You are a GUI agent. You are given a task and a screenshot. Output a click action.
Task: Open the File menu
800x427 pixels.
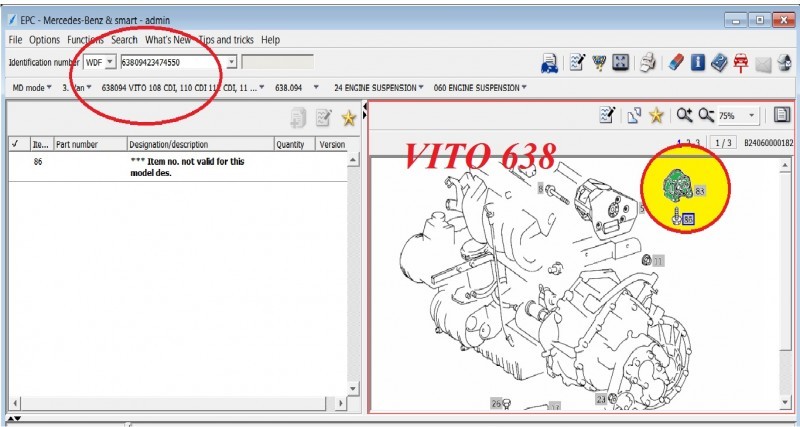pos(15,40)
